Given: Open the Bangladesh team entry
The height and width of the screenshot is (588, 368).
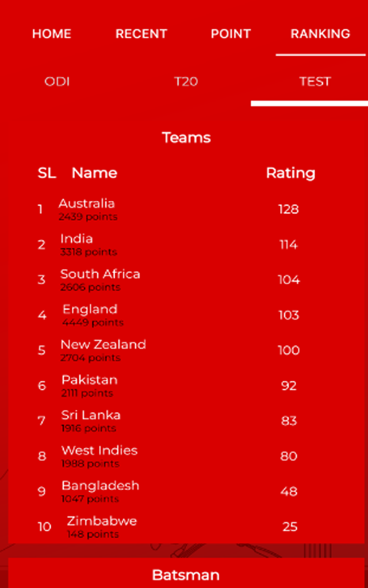Looking at the screenshot, I should coord(186,492).
